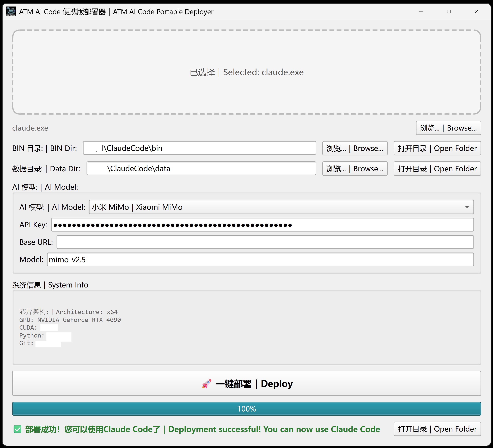Viewport: 493px width, 448px height.
Task: Click the 100% progress bar
Action: coord(246,409)
